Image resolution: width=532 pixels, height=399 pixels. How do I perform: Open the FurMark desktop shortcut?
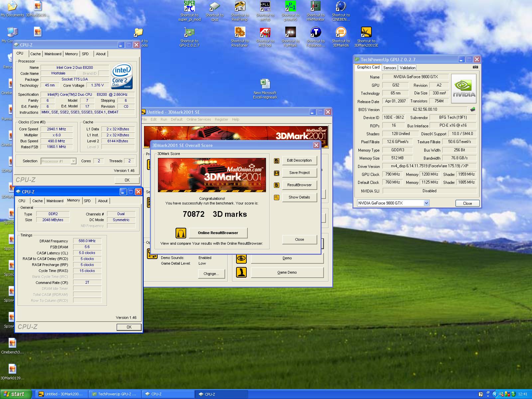click(x=290, y=37)
